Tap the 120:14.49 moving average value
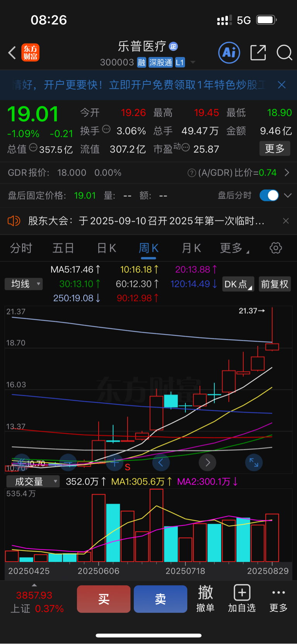Screen dimensions: 297x644 point(194,284)
